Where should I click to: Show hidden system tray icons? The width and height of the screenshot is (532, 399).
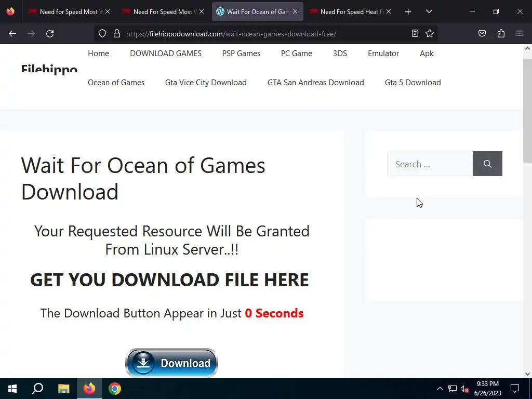coord(440,389)
